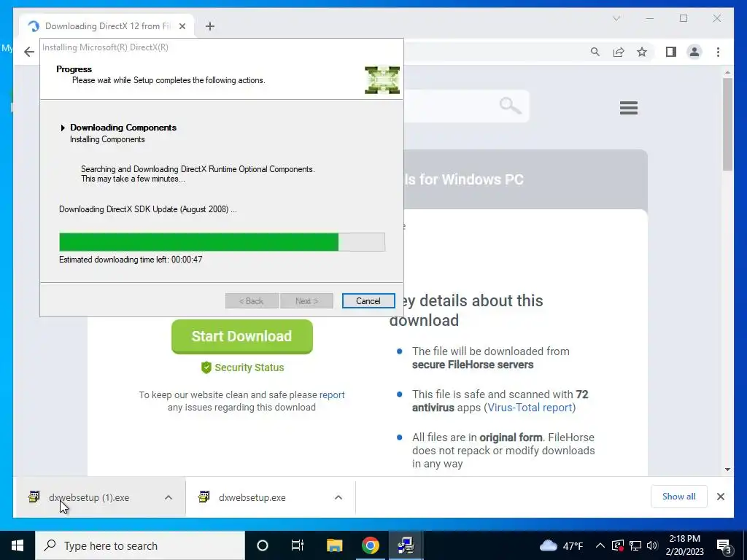Screen dimensions: 747x560
Task: Click the scrollbar down arrow
Action: 727,470
